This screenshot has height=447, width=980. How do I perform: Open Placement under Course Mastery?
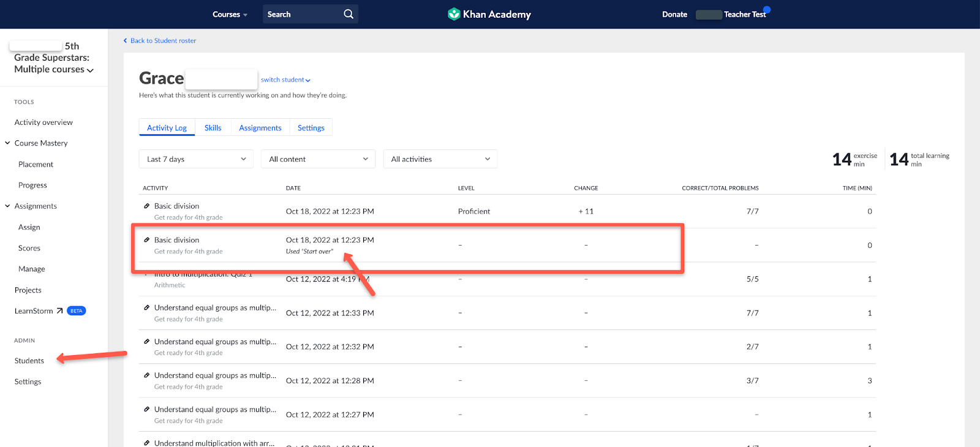tap(36, 164)
